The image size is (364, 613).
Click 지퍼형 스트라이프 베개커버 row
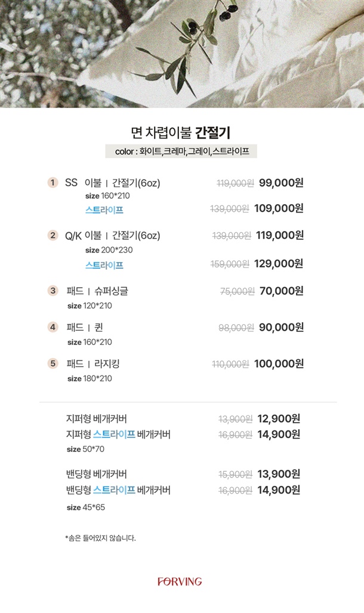pos(118,435)
